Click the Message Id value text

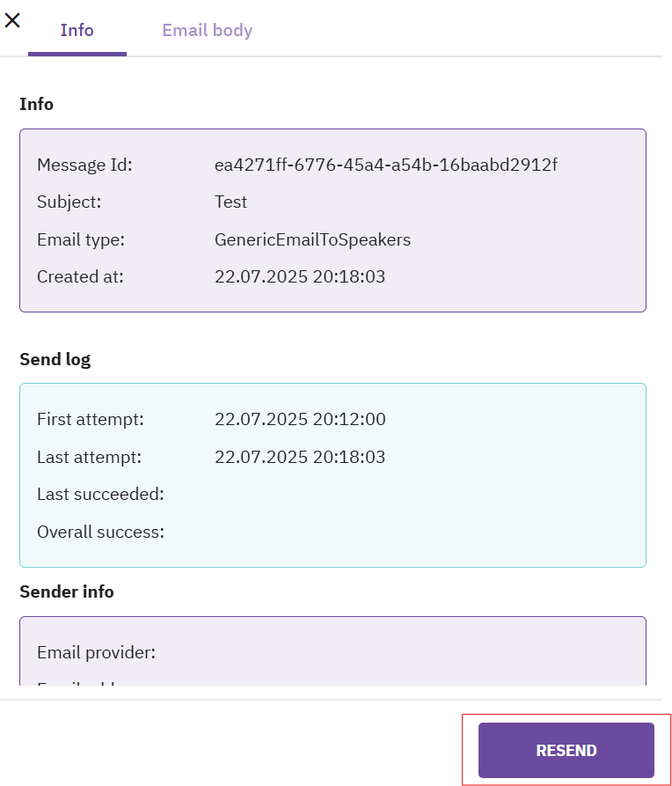[x=385, y=165]
